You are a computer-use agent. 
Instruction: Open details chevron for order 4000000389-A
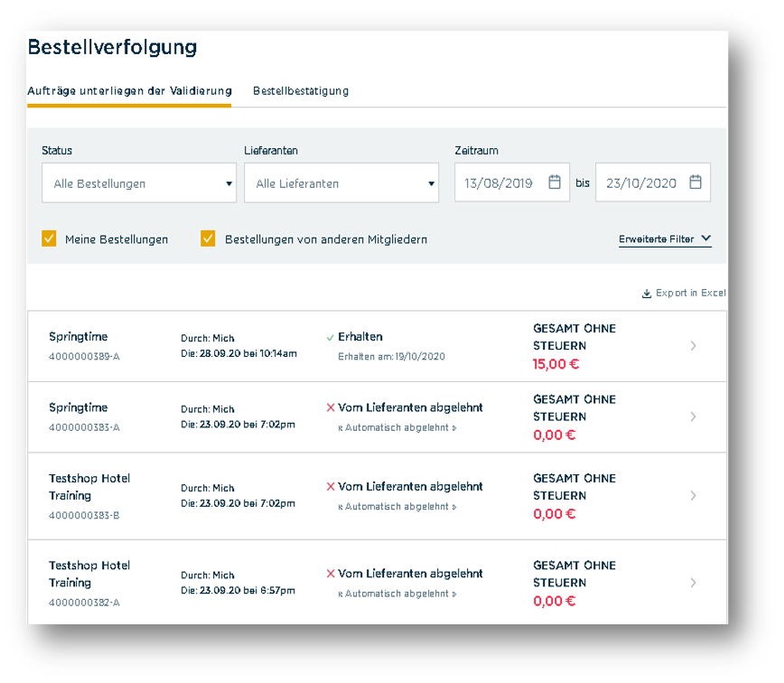tap(693, 346)
